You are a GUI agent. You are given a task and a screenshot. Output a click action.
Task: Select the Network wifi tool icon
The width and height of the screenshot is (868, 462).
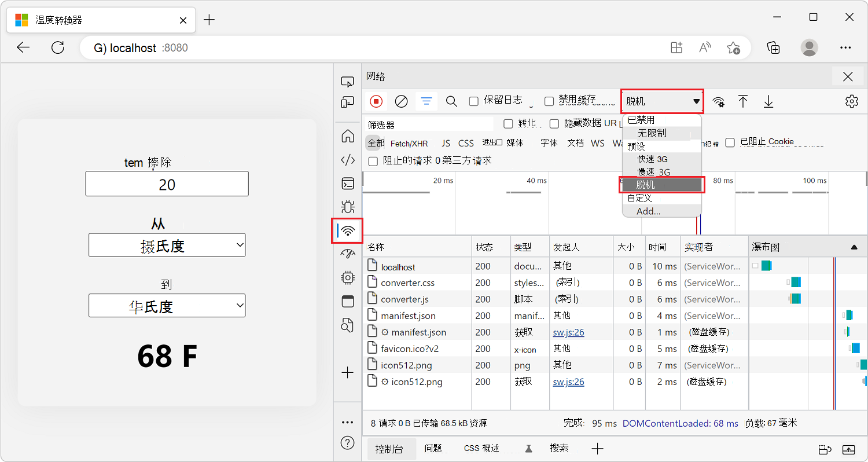click(347, 231)
